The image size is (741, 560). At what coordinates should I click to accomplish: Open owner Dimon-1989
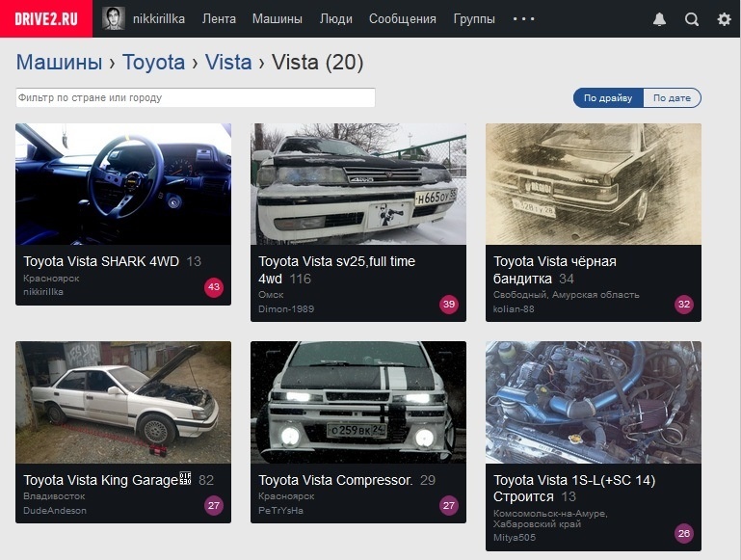point(286,309)
